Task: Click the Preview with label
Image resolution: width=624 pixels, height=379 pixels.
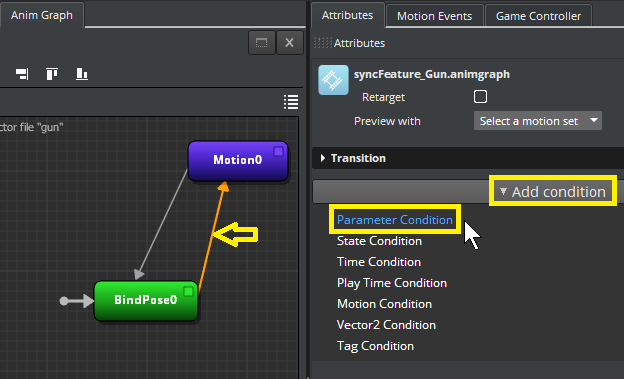Action: [x=387, y=121]
